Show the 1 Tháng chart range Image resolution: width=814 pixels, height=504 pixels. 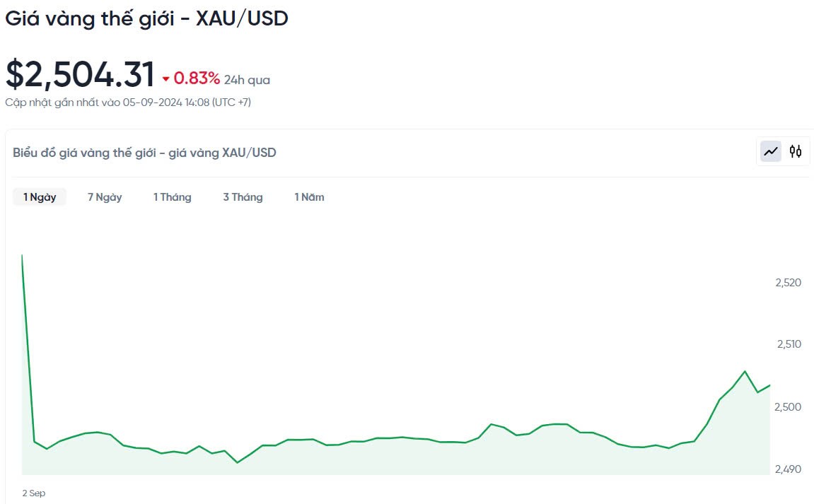click(172, 197)
